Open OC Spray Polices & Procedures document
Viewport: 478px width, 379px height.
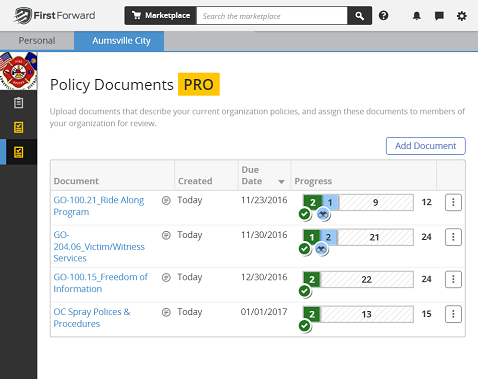point(92,318)
